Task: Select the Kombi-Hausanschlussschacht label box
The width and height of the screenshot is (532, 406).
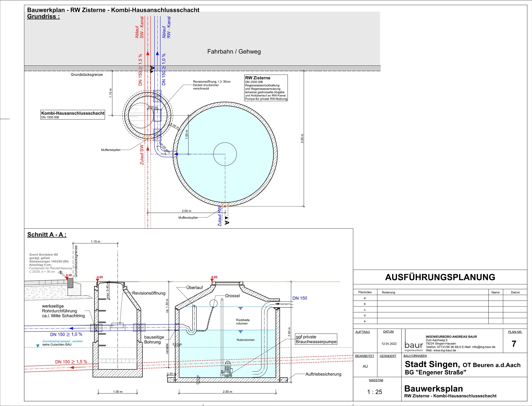Action: (x=73, y=115)
